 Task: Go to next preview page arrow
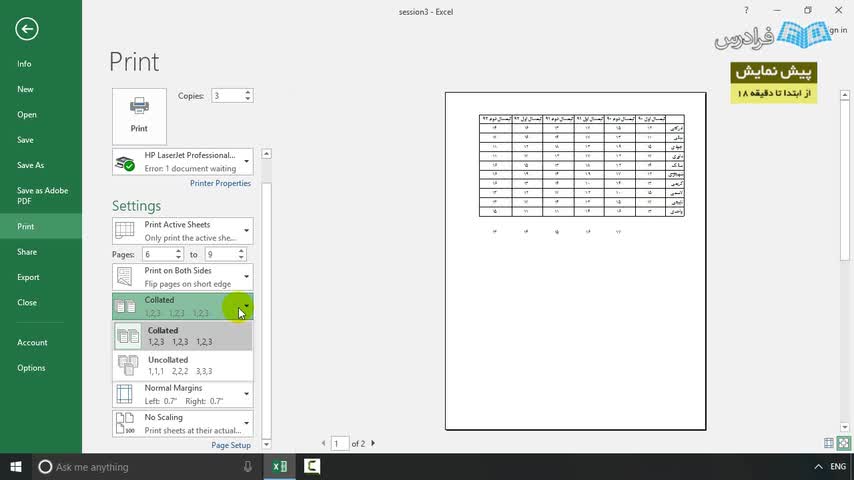point(373,443)
